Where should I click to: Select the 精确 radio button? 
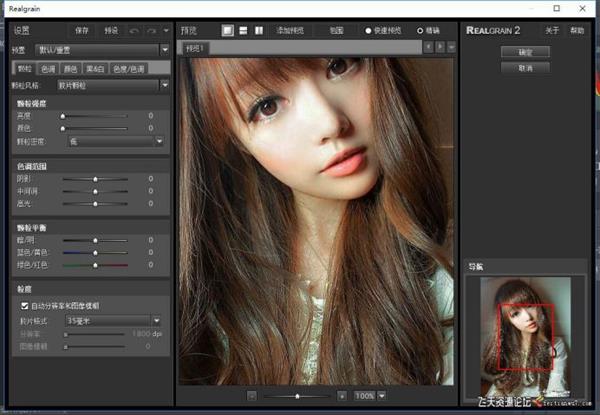pos(419,31)
